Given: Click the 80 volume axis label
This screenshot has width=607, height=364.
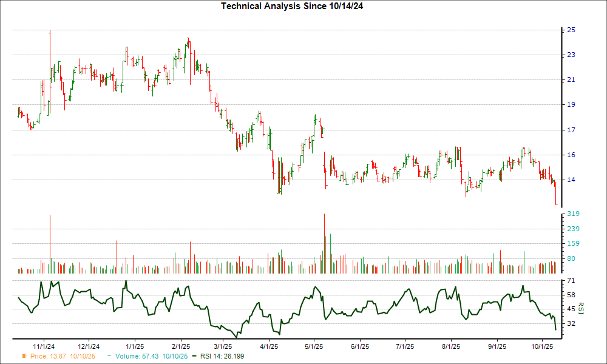Looking at the screenshot, I should click(571, 258).
